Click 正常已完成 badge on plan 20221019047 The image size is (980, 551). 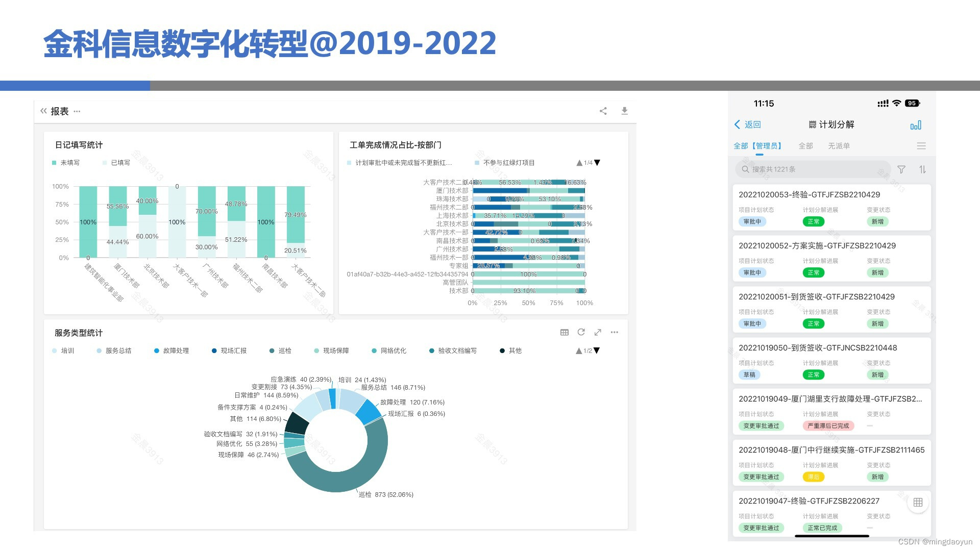tap(822, 528)
